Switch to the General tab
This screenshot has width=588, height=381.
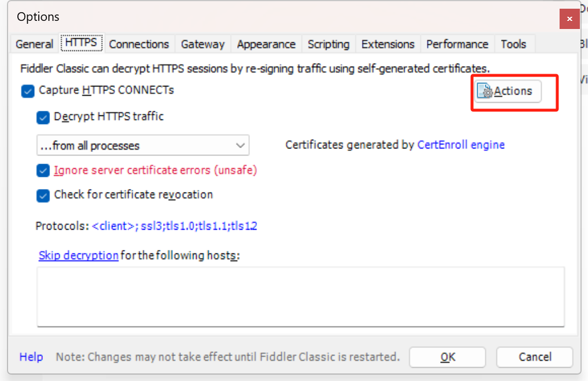pyautogui.click(x=34, y=44)
